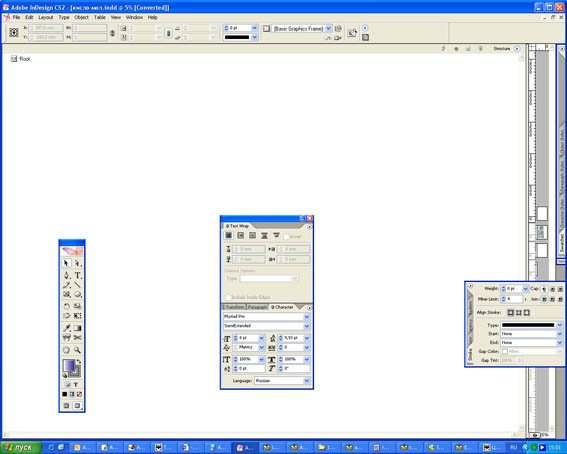This screenshot has width=567, height=454.
Task: Select the Butt Cap button
Action: click(x=545, y=289)
